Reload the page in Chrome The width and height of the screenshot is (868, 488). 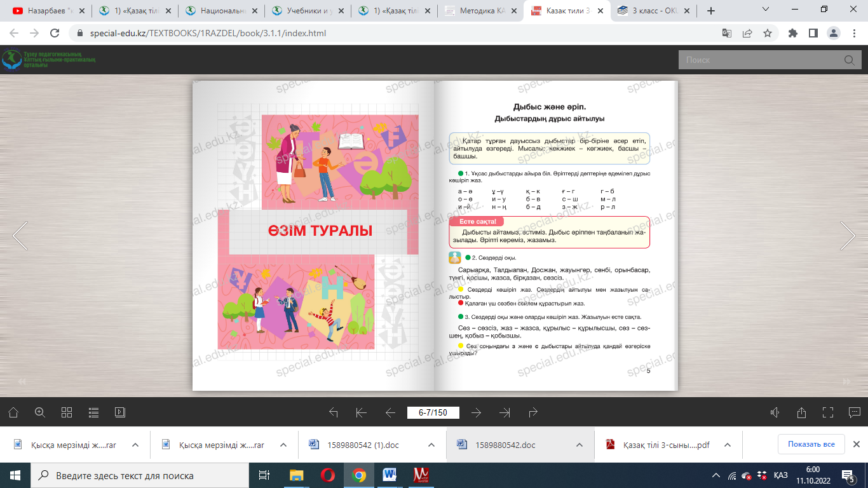(55, 33)
